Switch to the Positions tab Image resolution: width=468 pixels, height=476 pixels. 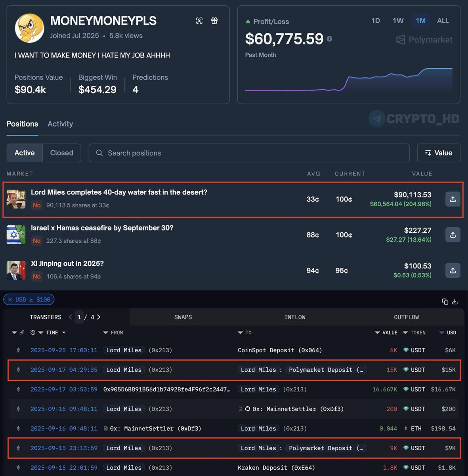(22, 124)
